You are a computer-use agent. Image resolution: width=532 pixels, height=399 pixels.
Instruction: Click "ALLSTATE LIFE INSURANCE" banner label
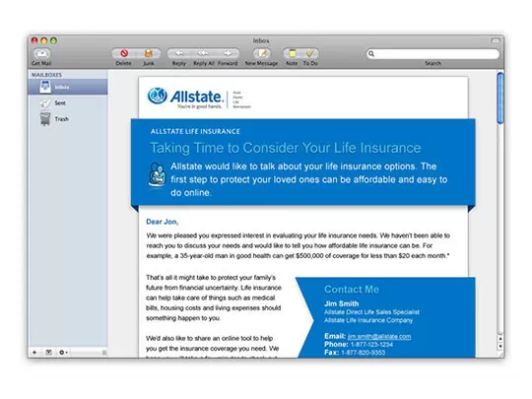tap(195, 131)
